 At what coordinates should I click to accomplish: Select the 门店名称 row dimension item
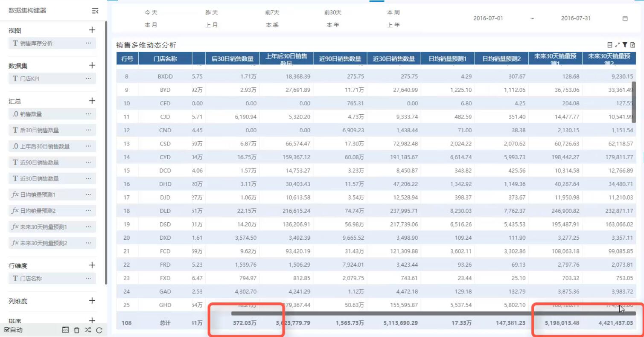(x=52, y=279)
